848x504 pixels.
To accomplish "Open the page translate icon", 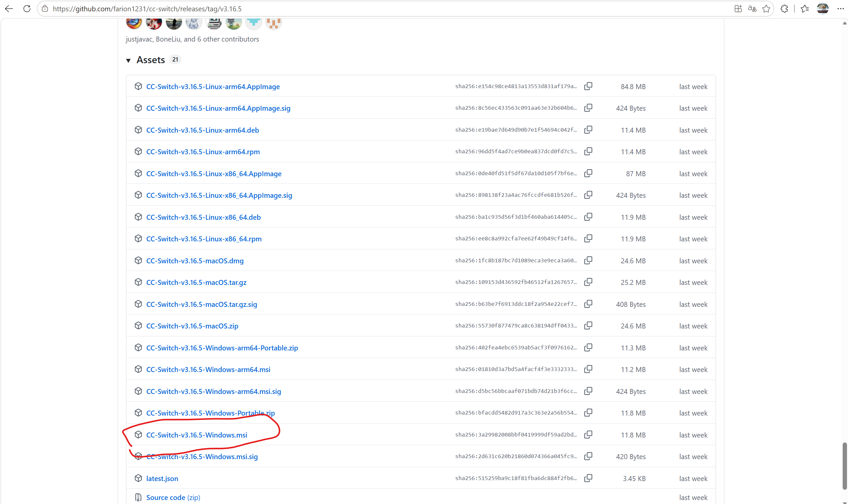I will 752,9.
